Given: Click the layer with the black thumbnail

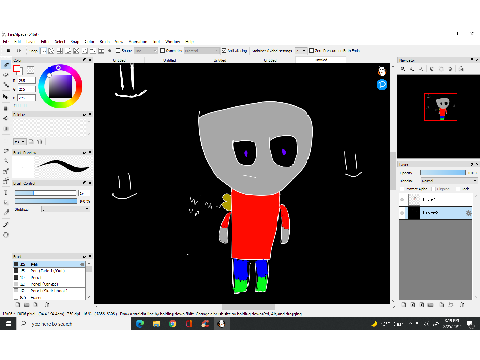Looking at the screenshot, I should pos(436,213).
